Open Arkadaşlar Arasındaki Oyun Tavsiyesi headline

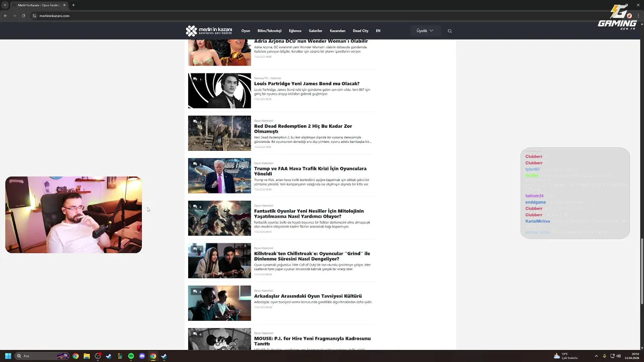click(308, 296)
